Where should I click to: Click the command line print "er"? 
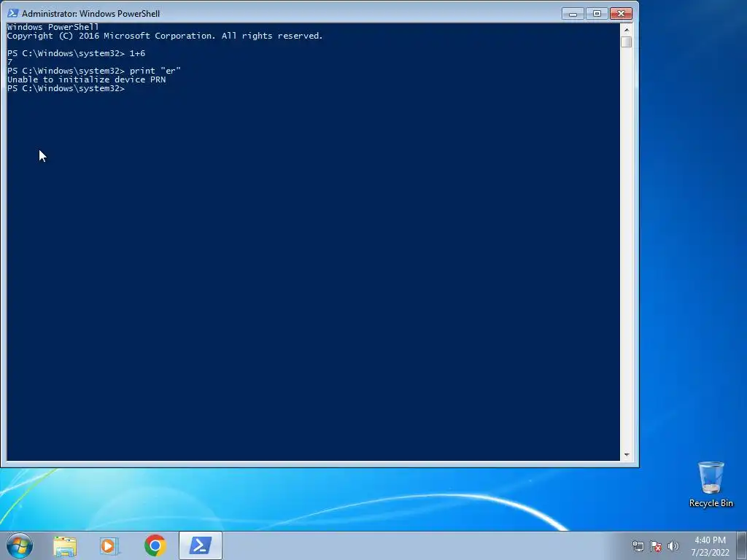(155, 71)
